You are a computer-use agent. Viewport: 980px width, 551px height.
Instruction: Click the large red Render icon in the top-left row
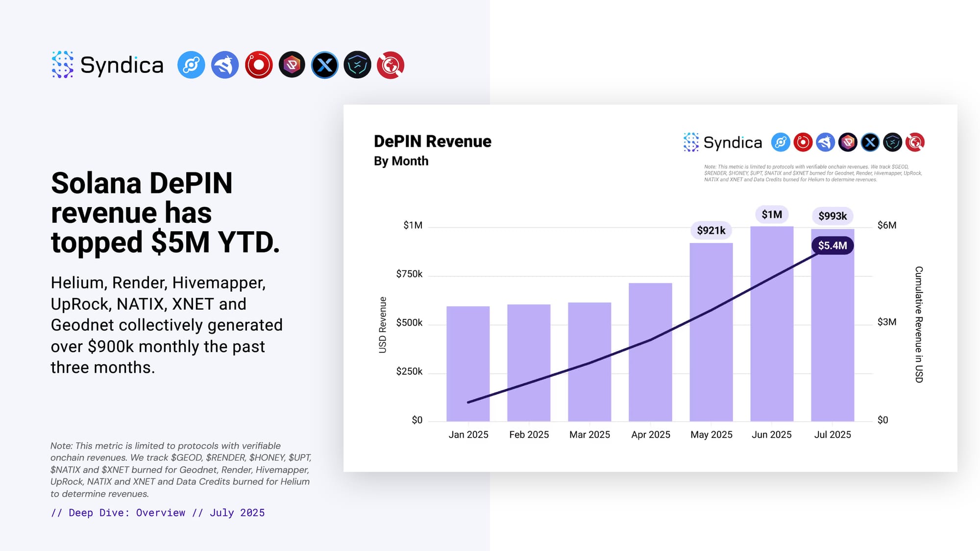point(258,65)
